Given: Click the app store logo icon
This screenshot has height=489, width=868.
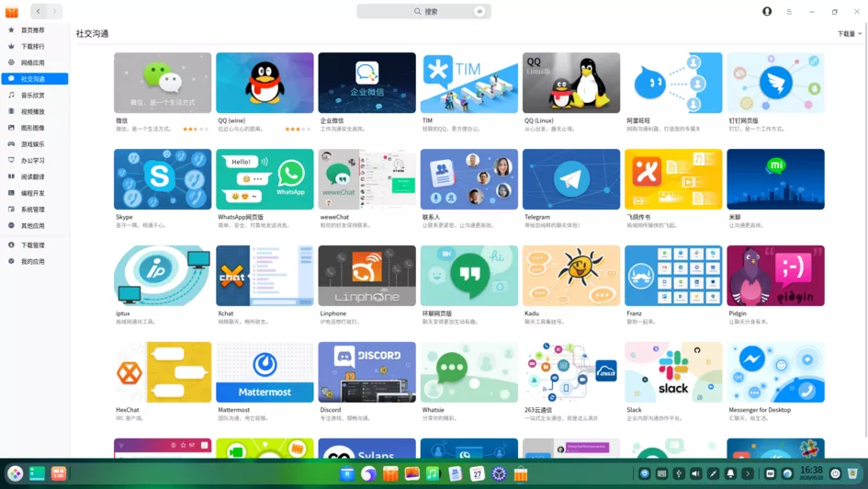Looking at the screenshot, I should 12,11.
